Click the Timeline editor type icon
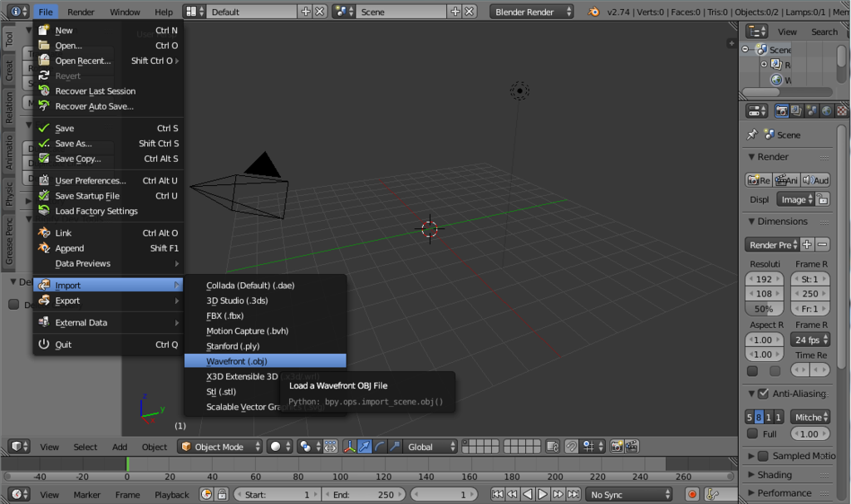Viewport: 851px width, 504px height. 18,494
